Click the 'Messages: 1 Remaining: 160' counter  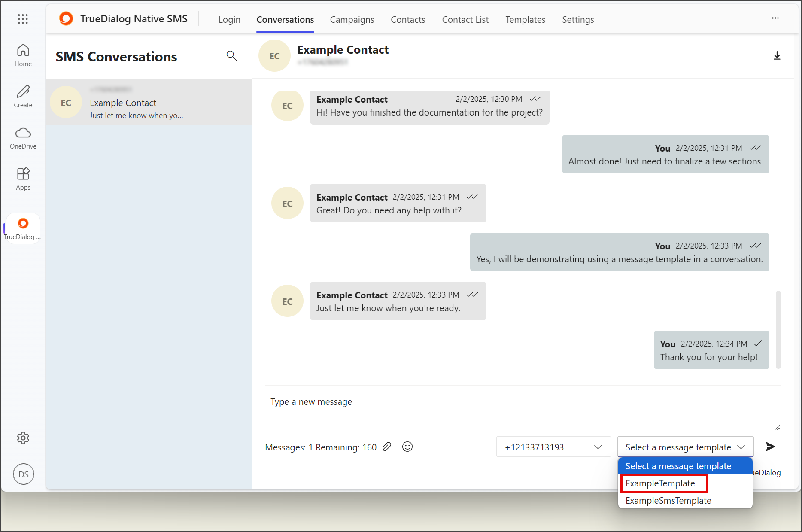[321, 447]
